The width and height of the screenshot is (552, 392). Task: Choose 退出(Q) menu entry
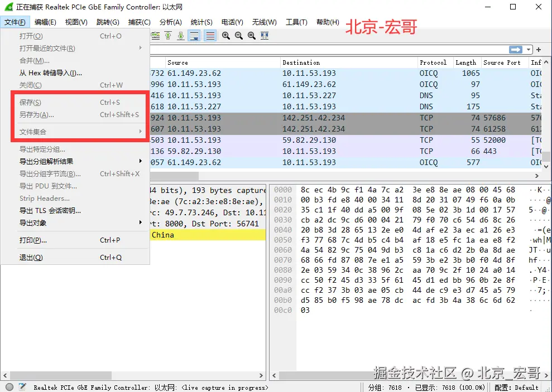click(75, 258)
